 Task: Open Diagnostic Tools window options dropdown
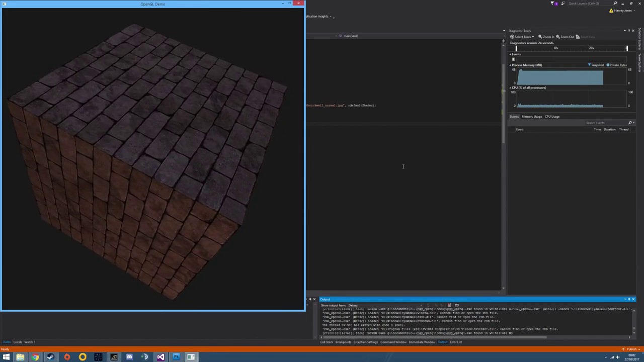click(x=625, y=31)
